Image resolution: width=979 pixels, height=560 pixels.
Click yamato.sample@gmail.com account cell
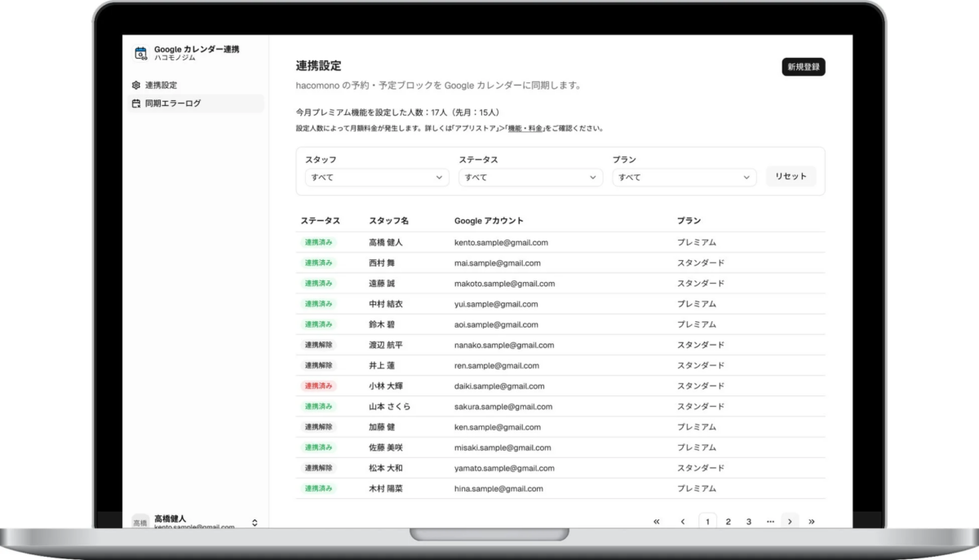[x=504, y=468]
